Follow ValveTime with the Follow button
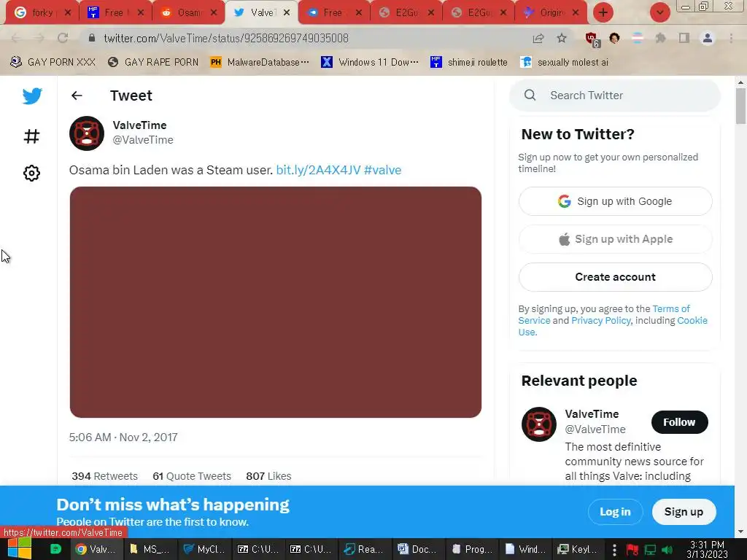The width and height of the screenshot is (747, 560). pos(679,422)
